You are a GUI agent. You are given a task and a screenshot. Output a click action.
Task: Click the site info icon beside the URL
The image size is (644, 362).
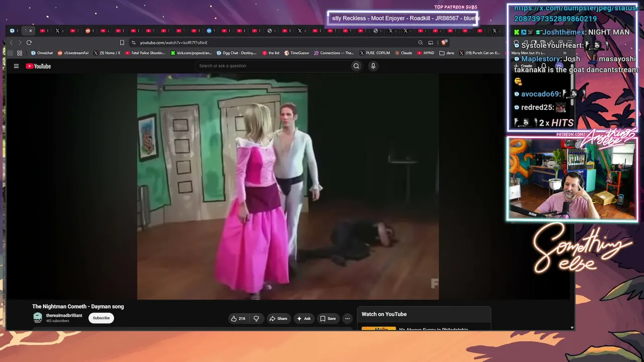click(133, 43)
